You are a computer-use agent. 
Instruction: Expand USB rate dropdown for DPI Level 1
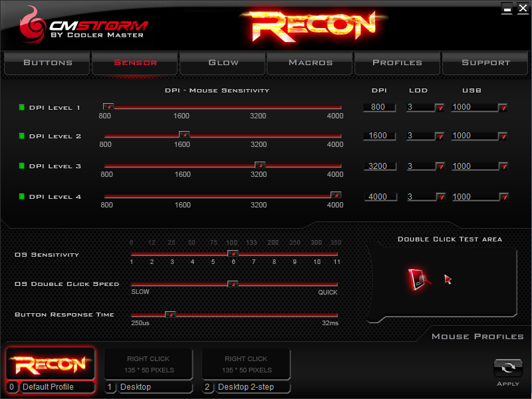pos(503,108)
